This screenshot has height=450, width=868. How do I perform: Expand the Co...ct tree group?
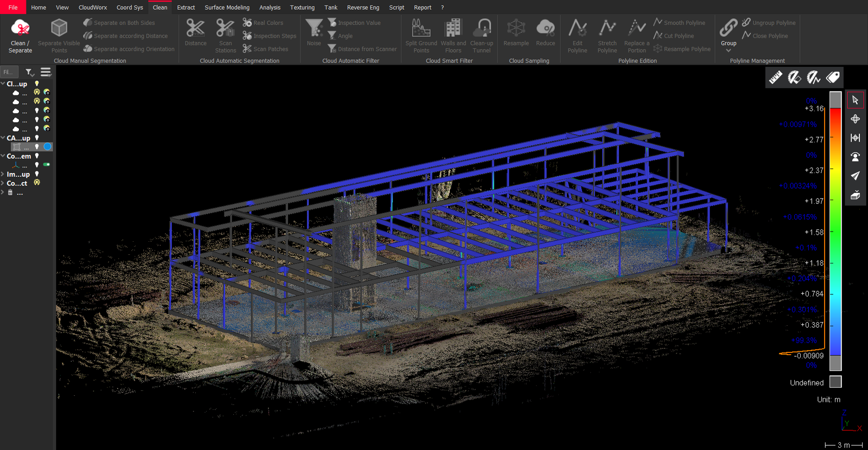(x=3, y=183)
